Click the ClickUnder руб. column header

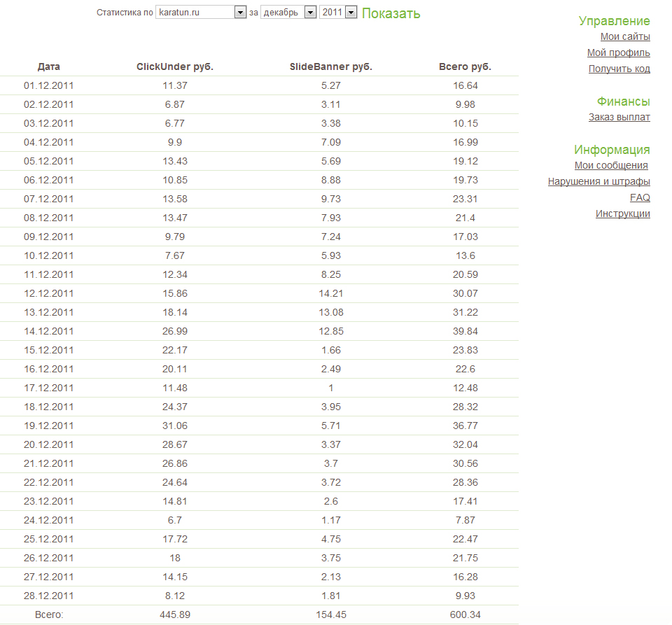pyautogui.click(x=175, y=66)
